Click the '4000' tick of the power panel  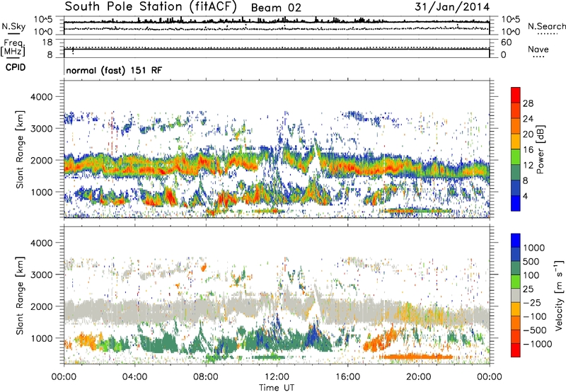[41, 97]
